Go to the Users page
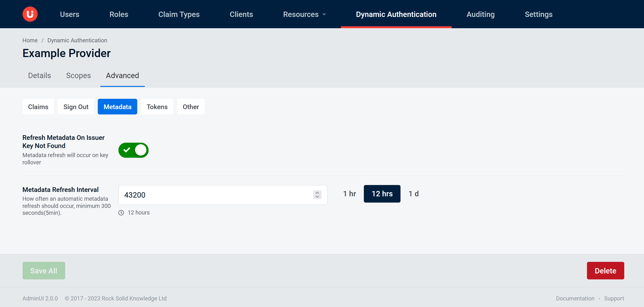The width and height of the screenshot is (644, 307). 70,14
